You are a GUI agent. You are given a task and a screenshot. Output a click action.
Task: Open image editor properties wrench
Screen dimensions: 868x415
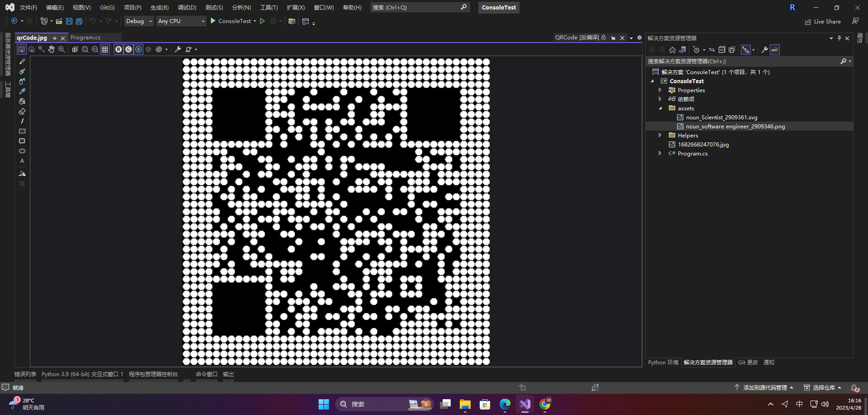(x=178, y=49)
